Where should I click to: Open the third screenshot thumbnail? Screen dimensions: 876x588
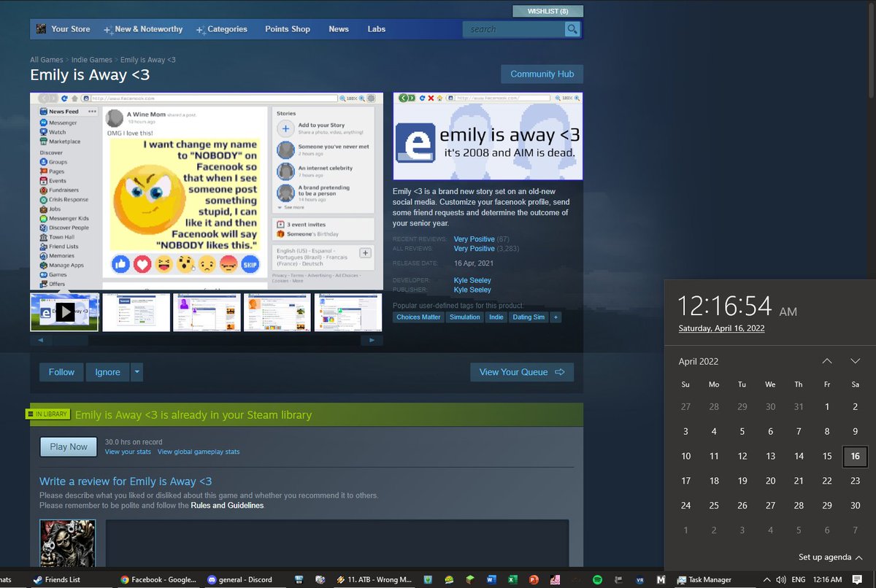207,312
